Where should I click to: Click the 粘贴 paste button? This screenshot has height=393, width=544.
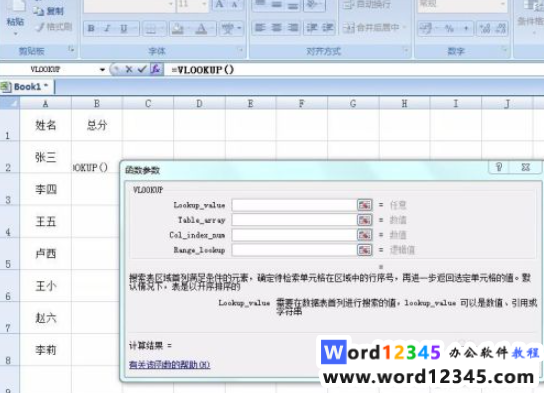[x=15, y=17]
